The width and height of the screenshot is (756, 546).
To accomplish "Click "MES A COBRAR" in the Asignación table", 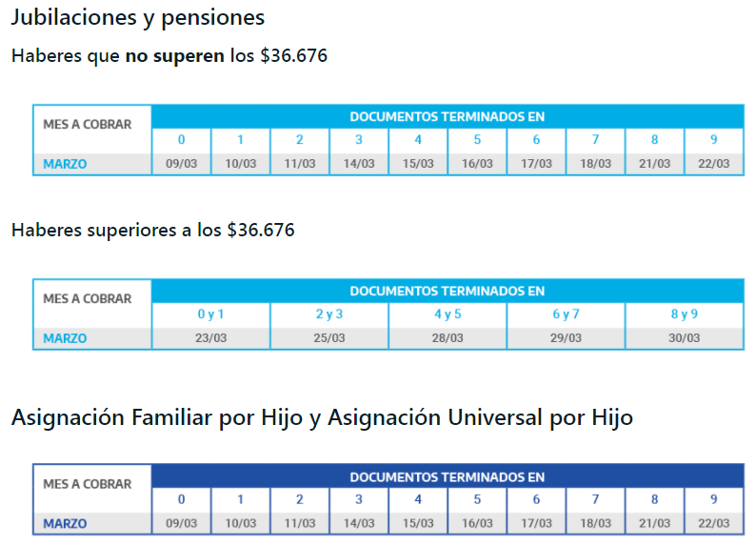I will point(87,484).
